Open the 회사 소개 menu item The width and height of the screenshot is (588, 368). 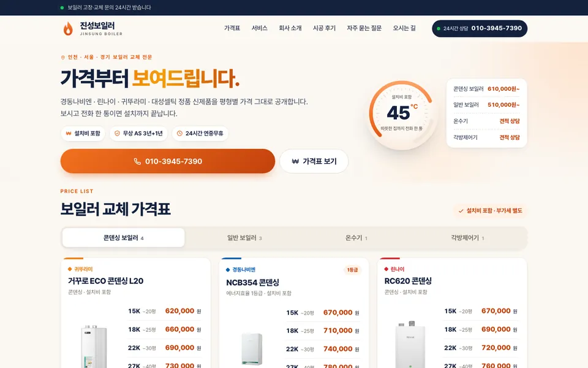tap(290, 28)
